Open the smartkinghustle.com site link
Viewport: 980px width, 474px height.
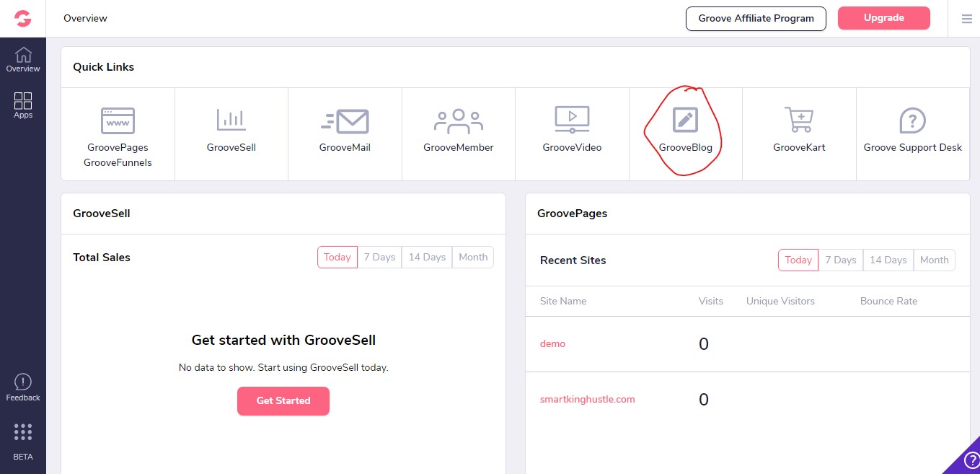(587, 400)
